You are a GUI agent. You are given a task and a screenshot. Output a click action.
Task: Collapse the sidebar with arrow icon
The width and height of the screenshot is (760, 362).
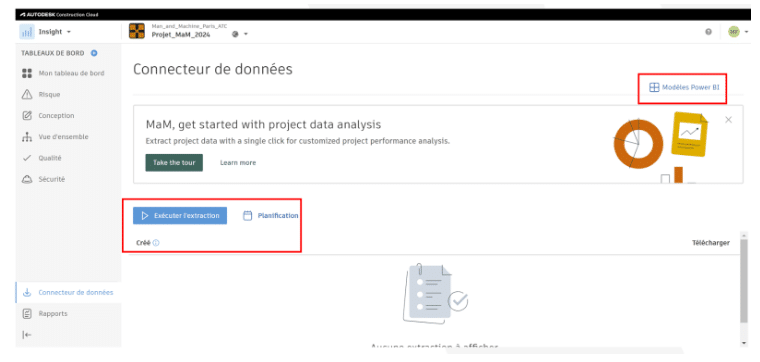27,335
